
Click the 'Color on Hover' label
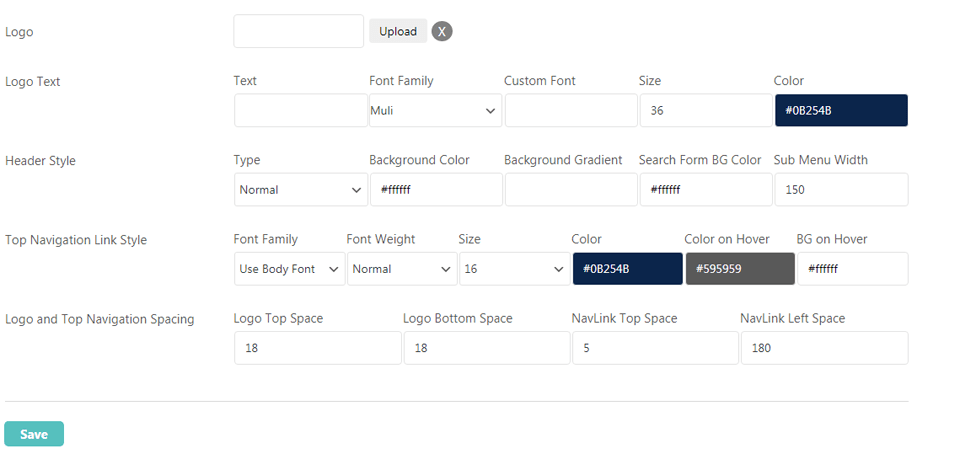pyautogui.click(x=727, y=239)
